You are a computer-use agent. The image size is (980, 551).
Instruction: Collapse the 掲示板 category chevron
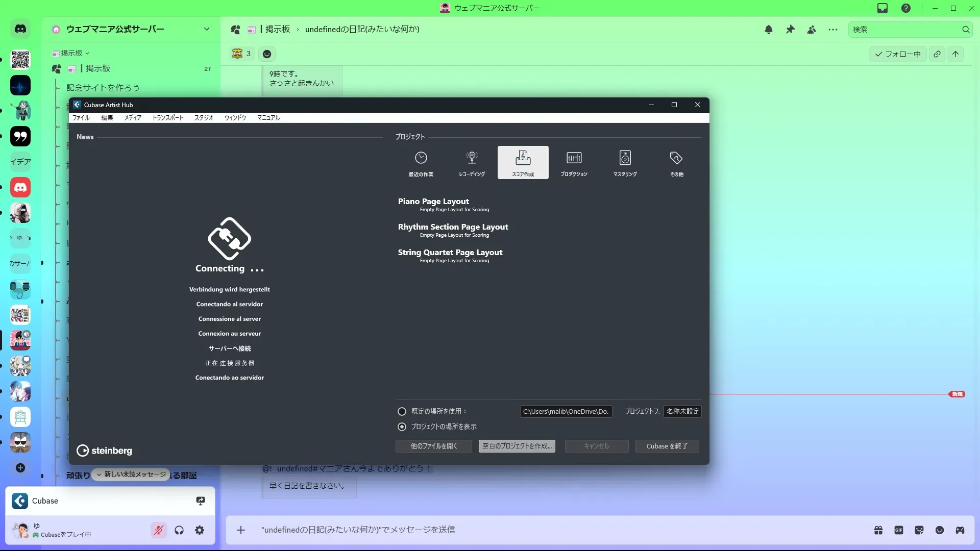coord(87,53)
